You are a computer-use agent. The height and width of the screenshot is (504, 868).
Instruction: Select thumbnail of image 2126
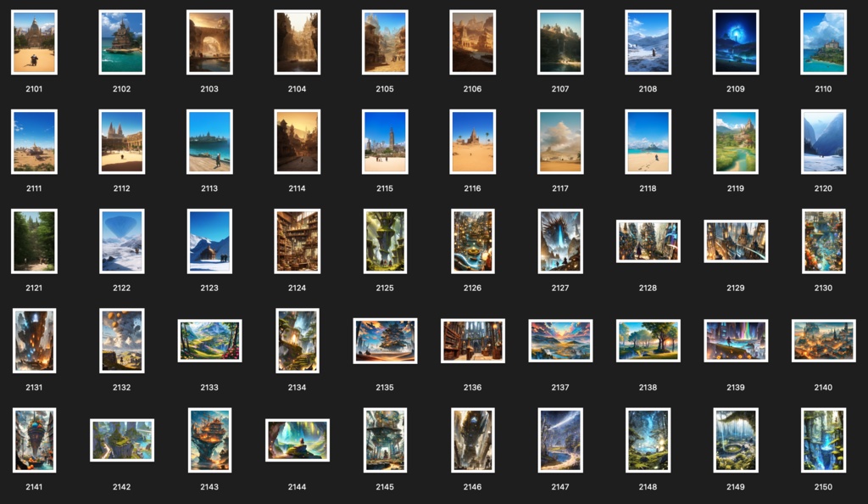[x=473, y=242]
